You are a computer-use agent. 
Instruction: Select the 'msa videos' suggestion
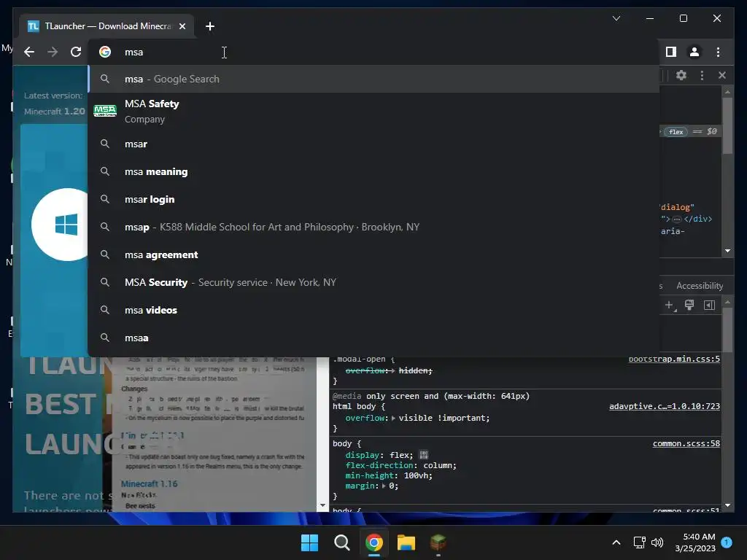(x=374, y=310)
